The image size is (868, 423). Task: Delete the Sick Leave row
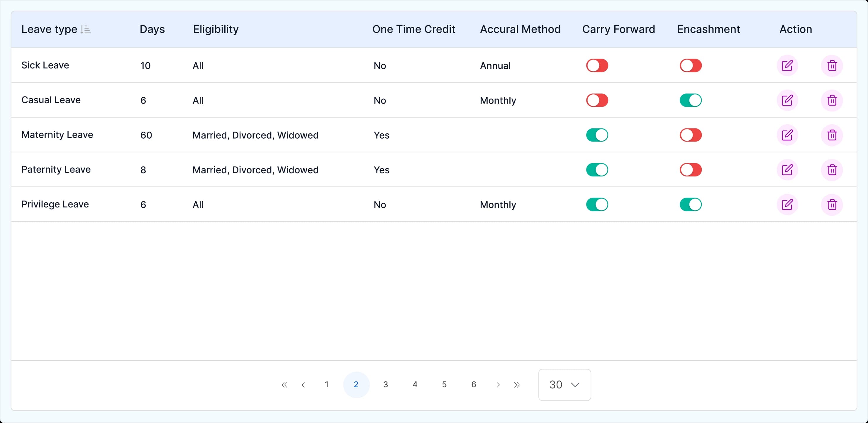click(x=832, y=66)
